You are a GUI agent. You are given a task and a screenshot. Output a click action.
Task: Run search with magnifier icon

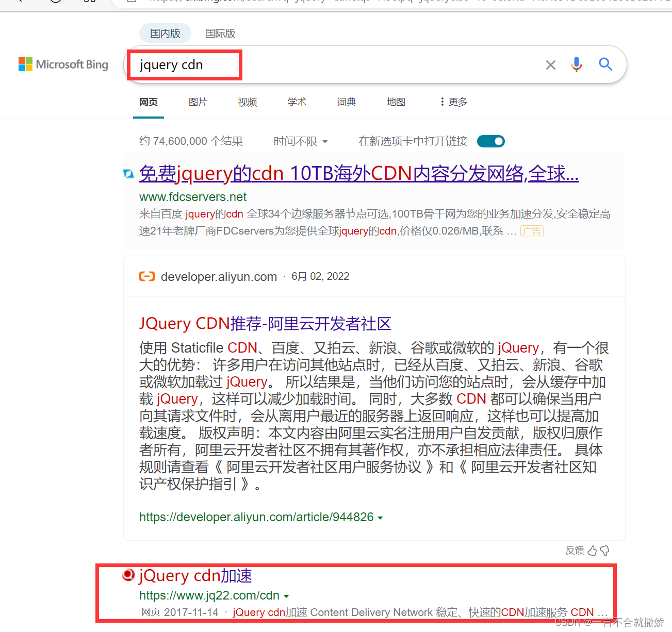[x=605, y=64]
